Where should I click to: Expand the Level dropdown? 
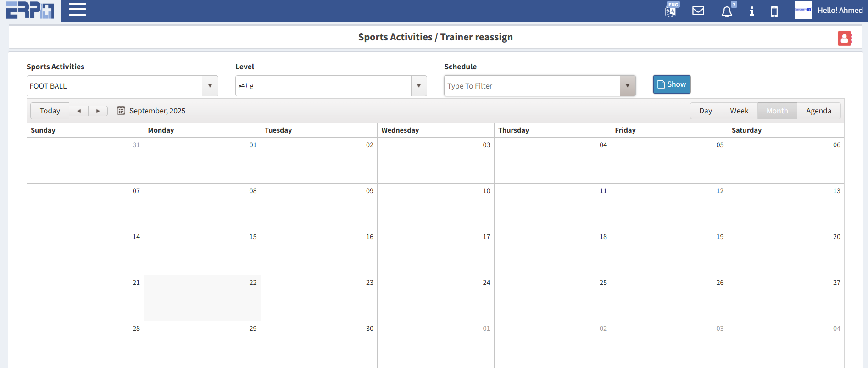[x=419, y=86]
